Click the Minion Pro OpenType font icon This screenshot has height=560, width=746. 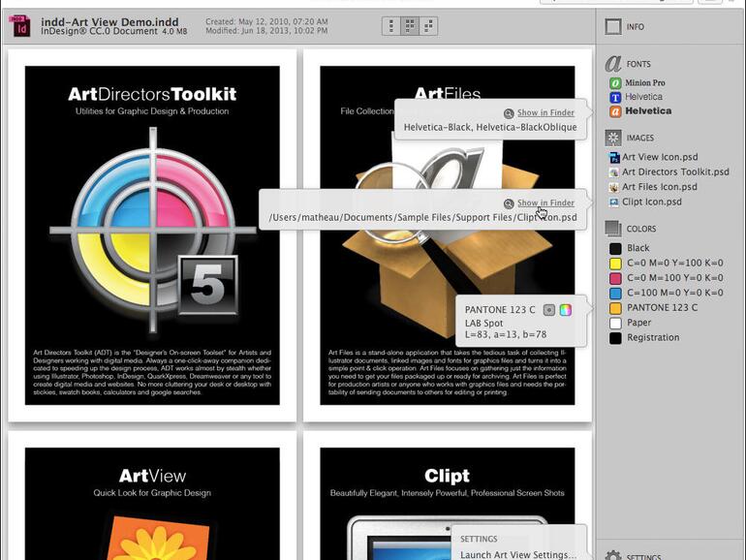click(615, 82)
